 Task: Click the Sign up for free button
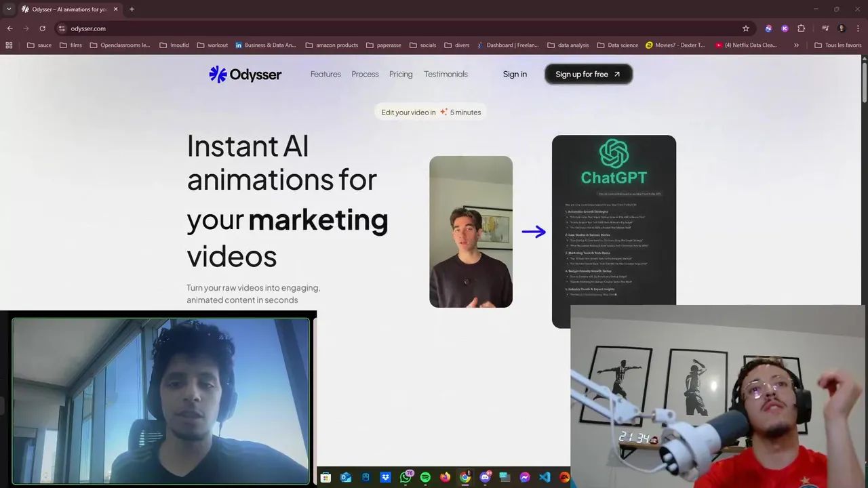click(589, 74)
